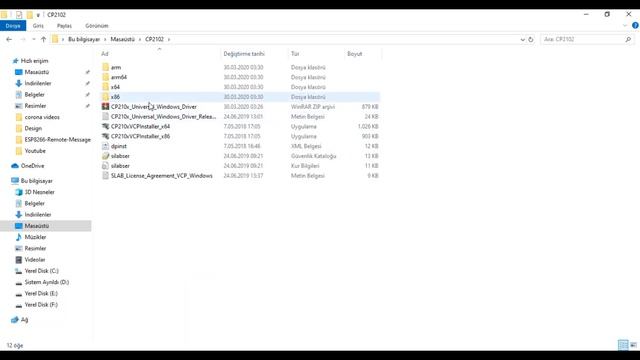This screenshot has width=640, height=360.
Task: Sort by the Boyut column header
Action: [355, 54]
